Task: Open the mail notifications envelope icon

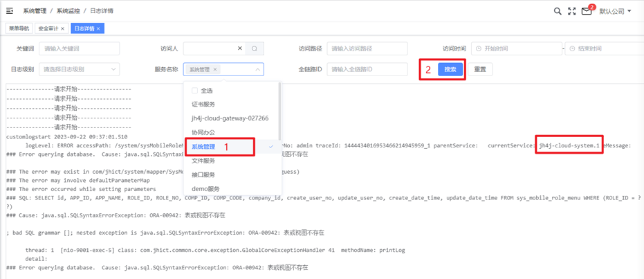Action: tap(587, 11)
